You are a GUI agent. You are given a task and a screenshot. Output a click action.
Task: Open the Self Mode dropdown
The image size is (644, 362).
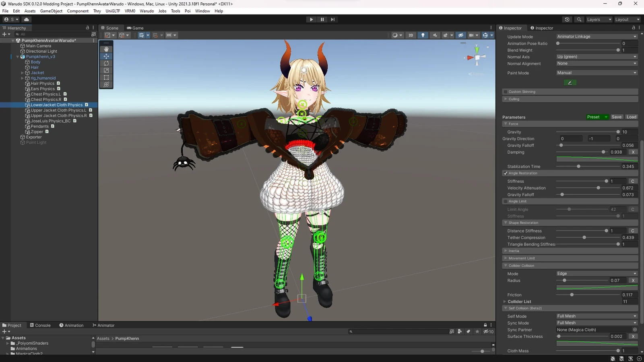click(597, 316)
